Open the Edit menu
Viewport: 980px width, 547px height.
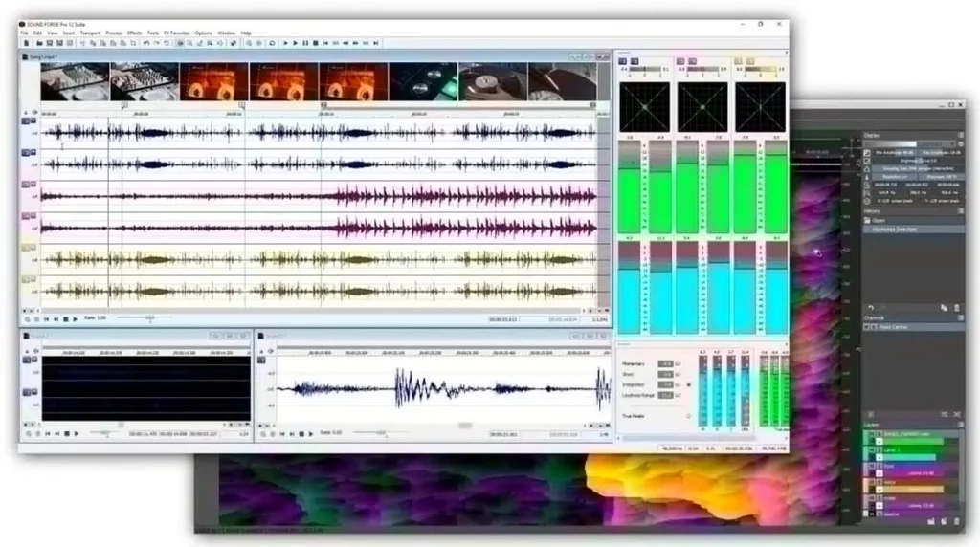37,33
